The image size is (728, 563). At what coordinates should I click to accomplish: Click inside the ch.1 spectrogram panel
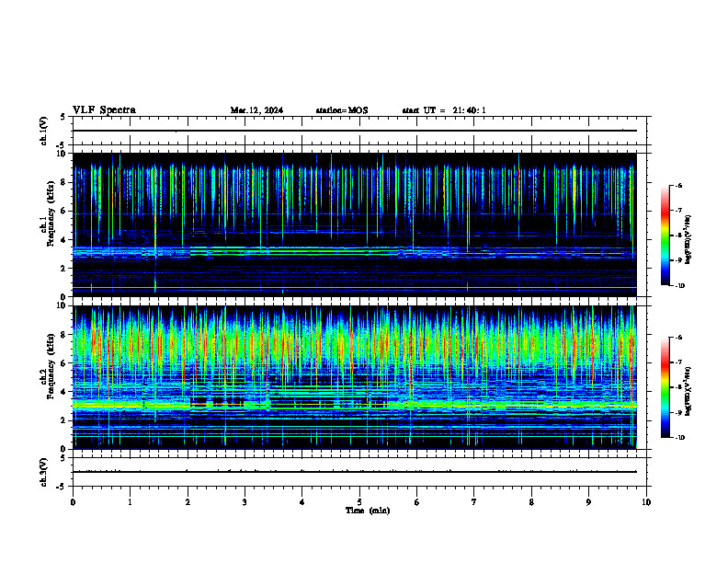[355, 224]
